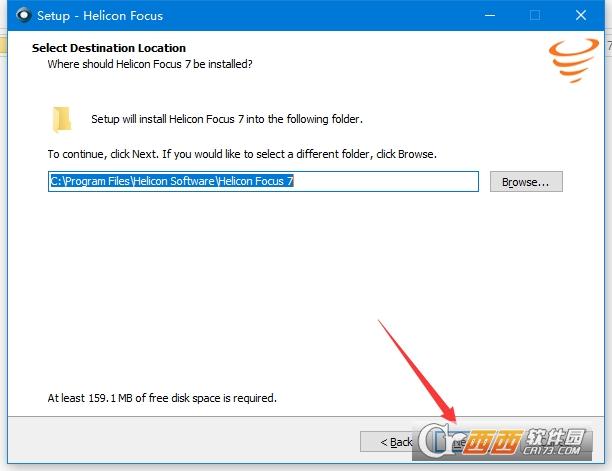Close the Helicon Focus setup window
612x471 pixels.
(x=581, y=16)
